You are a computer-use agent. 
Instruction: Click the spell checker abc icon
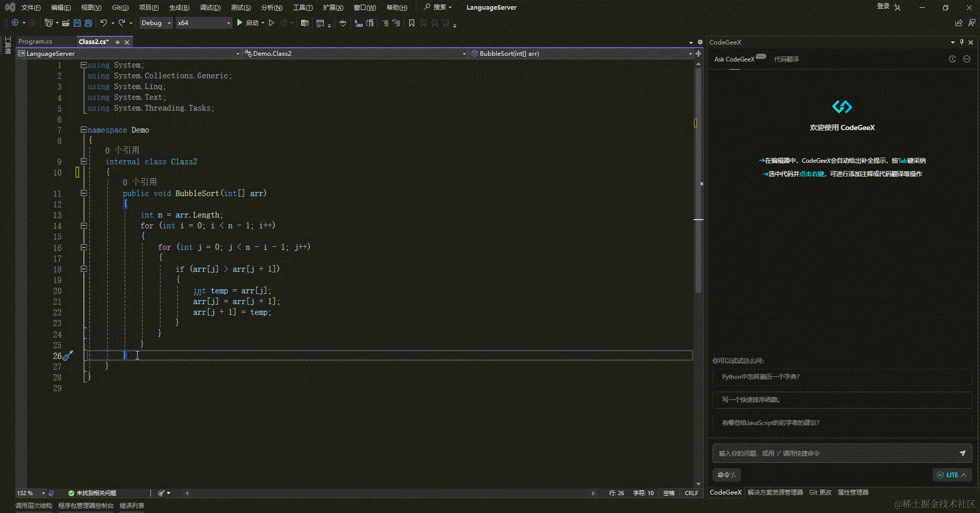pos(343,23)
